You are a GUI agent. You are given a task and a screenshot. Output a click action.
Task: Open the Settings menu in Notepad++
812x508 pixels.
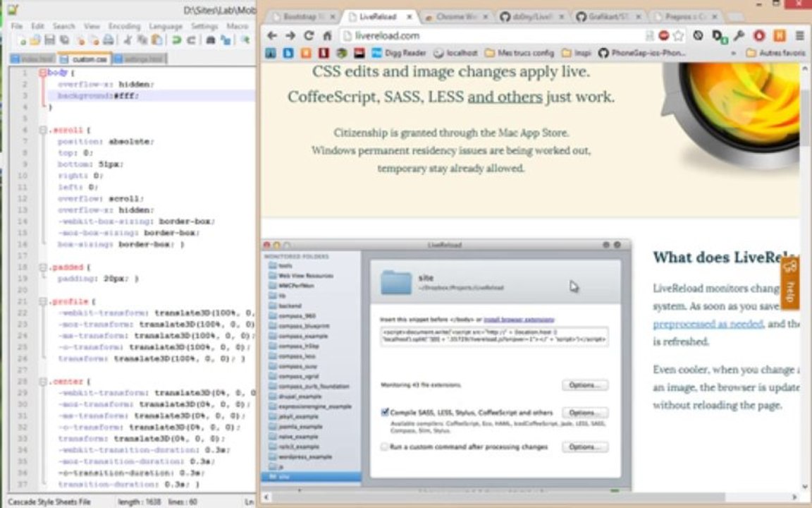click(x=204, y=26)
